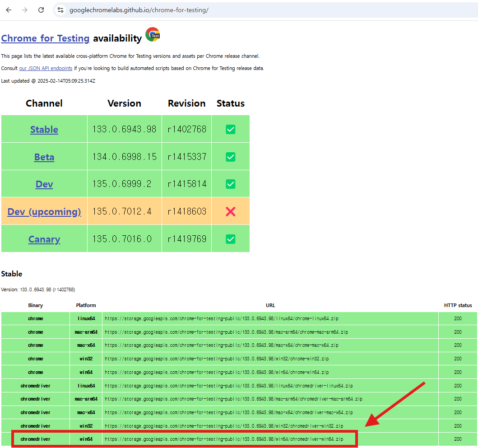The width and height of the screenshot is (478, 448).
Task: Click the red X status for Dev (upcoming)
Action: (x=231, y=212)
